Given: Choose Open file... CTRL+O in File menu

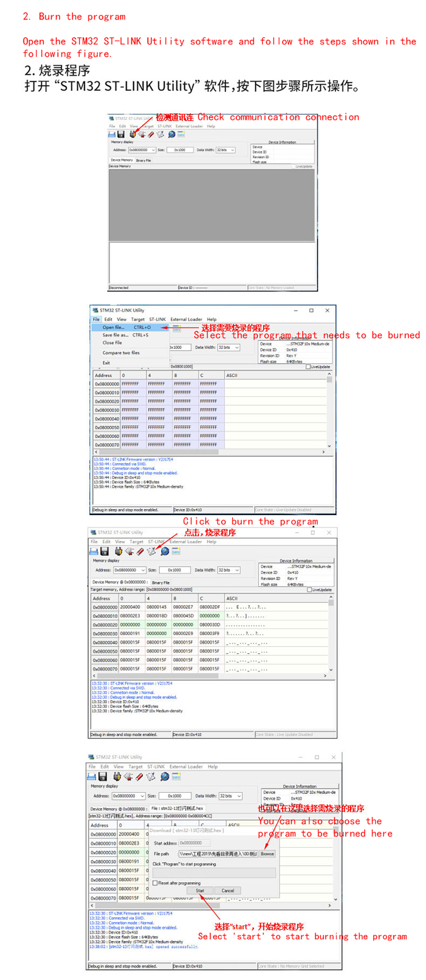Looking at the screenshot, I should tap(130, 327).
